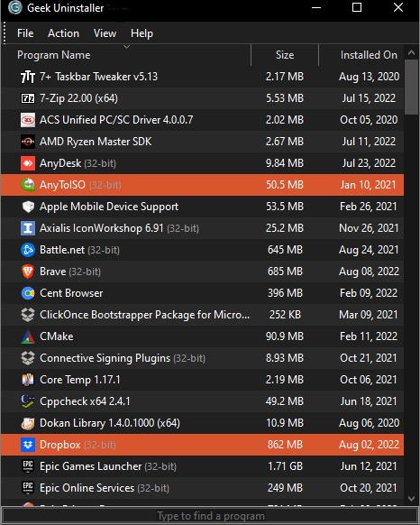Click the scrollbar down arrow
The width and height of the screenshot is (420, 525).
412,499
